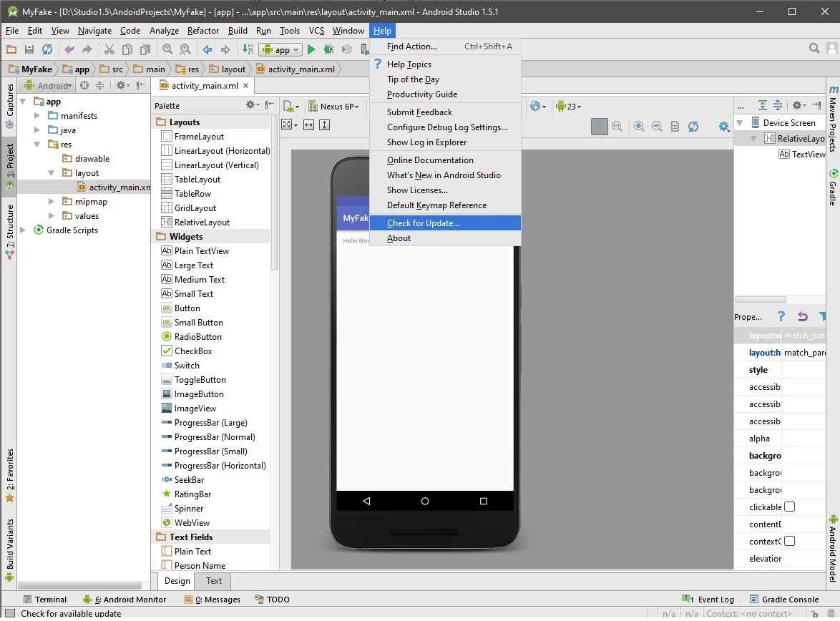
Task: Restore default value in Properties panel
Action: coord(802,317)
